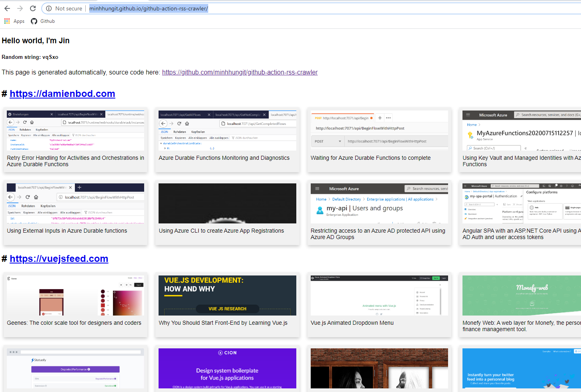Open Using External Inputs in Durable functions
The height and width of the screenshot is (392, 581).
pyautogui.click(x=67, y=231)
